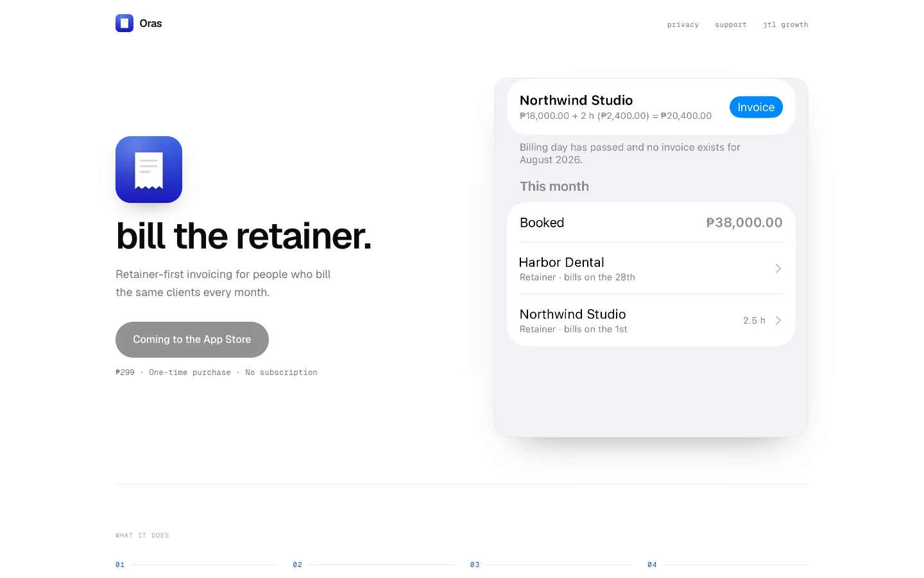
Task: Select the Harbor Dental client name
Action: (x=561, y=262)
